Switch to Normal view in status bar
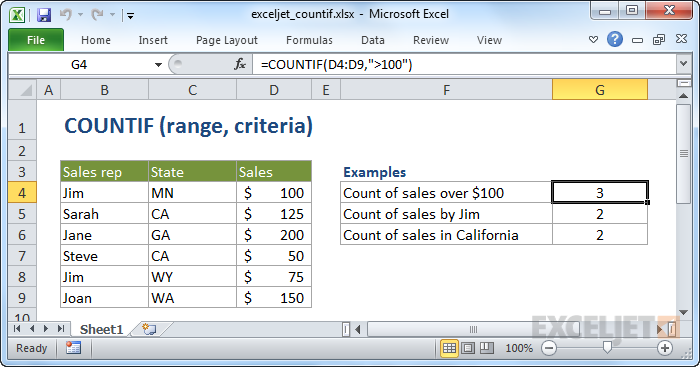The height and width of the screenshot is (367, 700). pyautogui.click(x=449, y=348)
